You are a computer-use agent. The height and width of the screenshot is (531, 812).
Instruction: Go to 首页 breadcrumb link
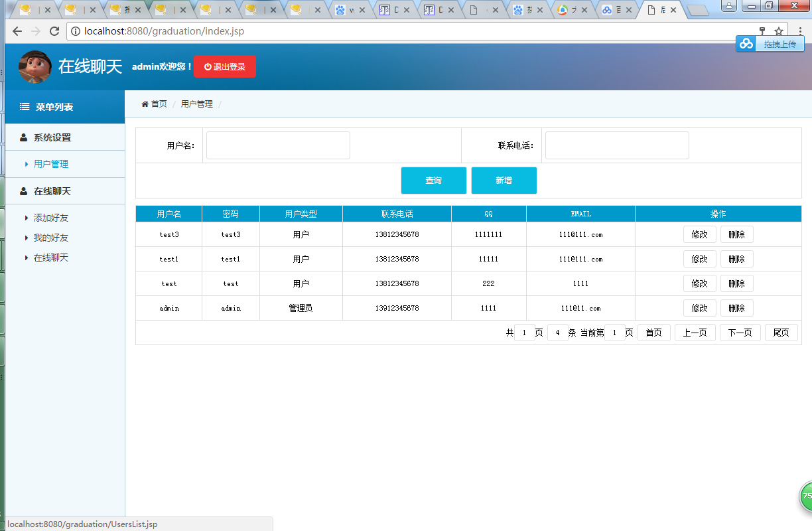(x=159, y=104)
